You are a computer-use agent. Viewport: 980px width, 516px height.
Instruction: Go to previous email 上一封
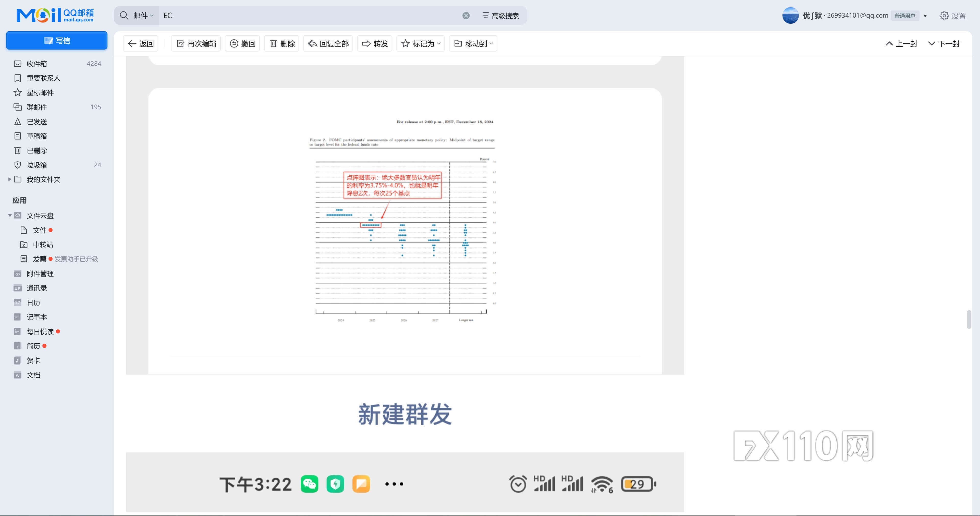[x=901, y=44]
